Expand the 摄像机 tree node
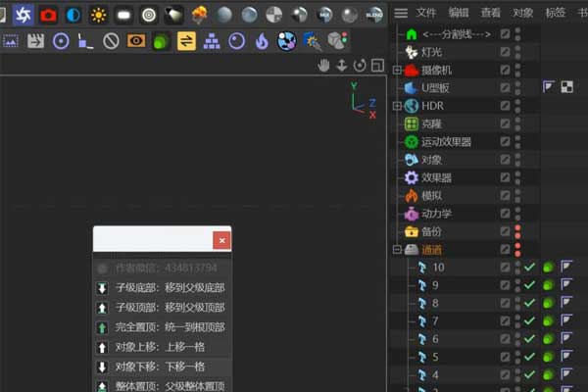This screenshot has width=588, height=392. coord(397,71)
